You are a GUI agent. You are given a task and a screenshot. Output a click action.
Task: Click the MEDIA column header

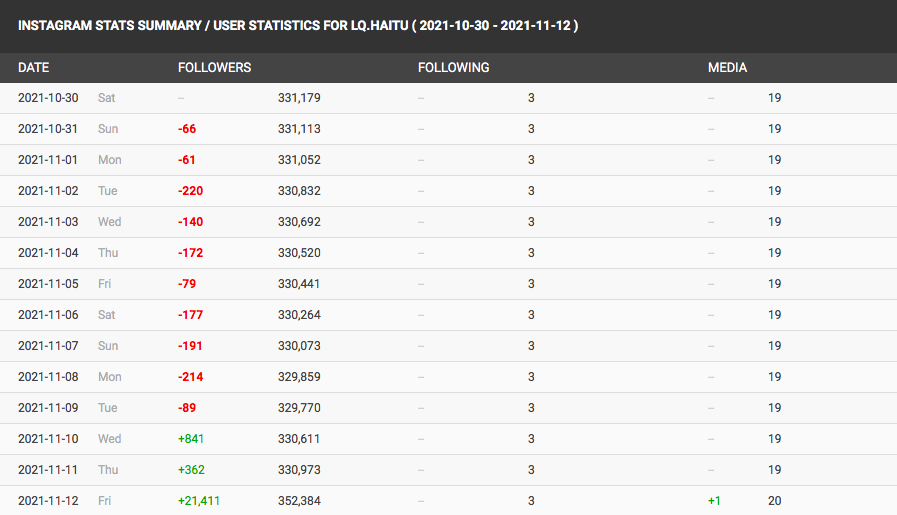click(727, 68)
